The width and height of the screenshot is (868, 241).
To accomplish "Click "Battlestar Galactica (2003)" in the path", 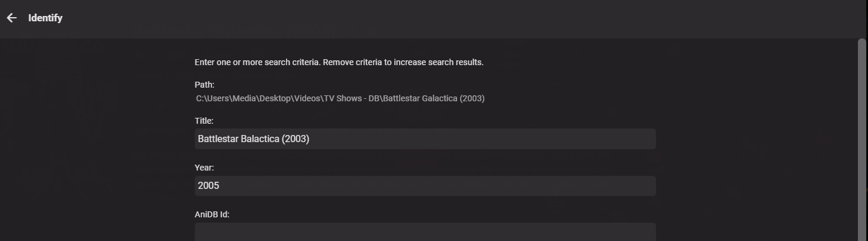I will [433, 98].
